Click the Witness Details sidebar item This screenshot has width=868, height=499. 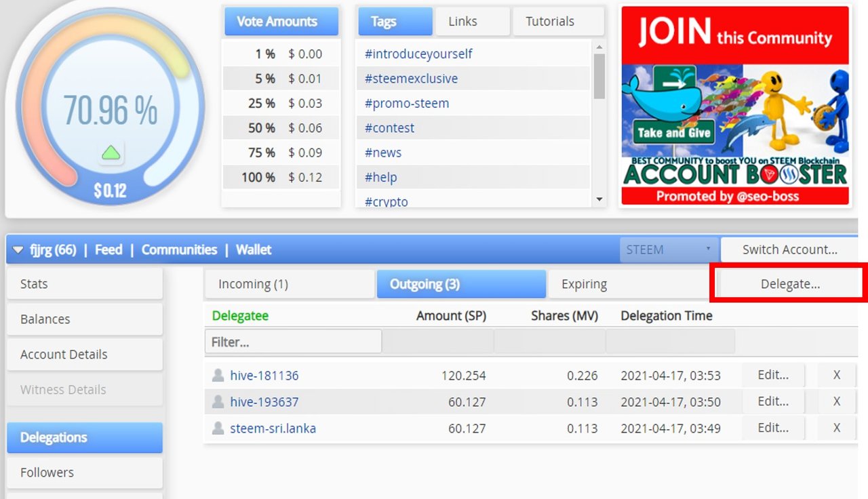(x=85, y=389)
